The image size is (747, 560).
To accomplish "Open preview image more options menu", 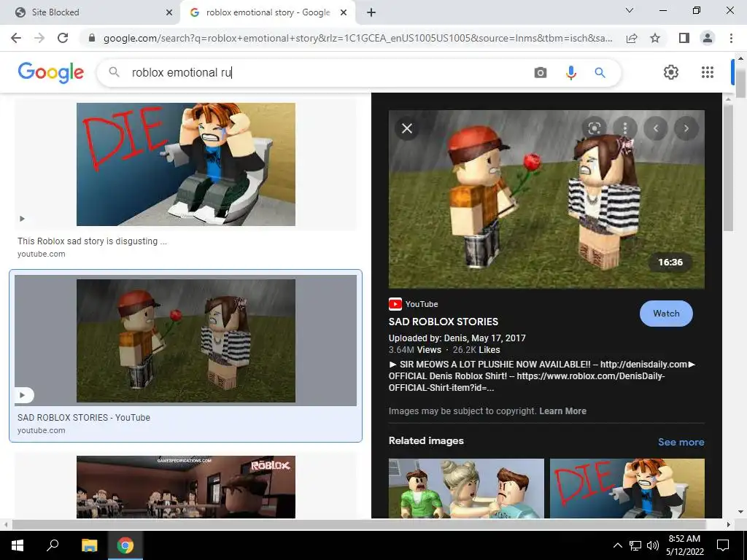I will pyautogui.click(x=625, y=128).
